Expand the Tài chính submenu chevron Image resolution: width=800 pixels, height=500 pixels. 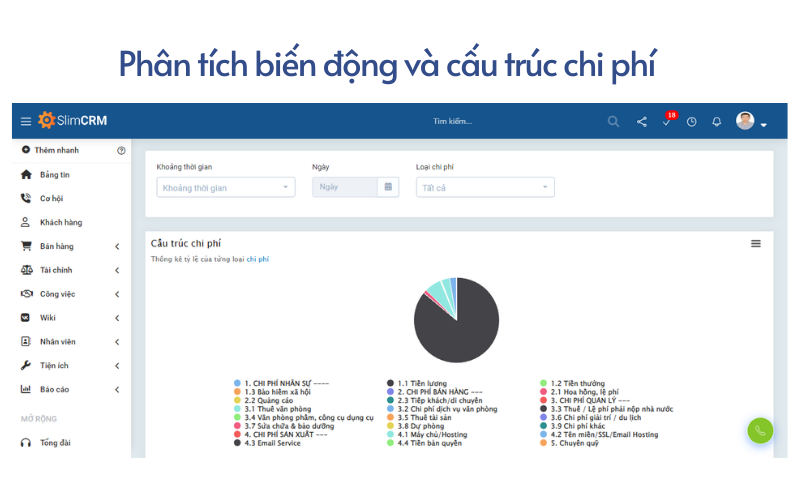point(117,270)
